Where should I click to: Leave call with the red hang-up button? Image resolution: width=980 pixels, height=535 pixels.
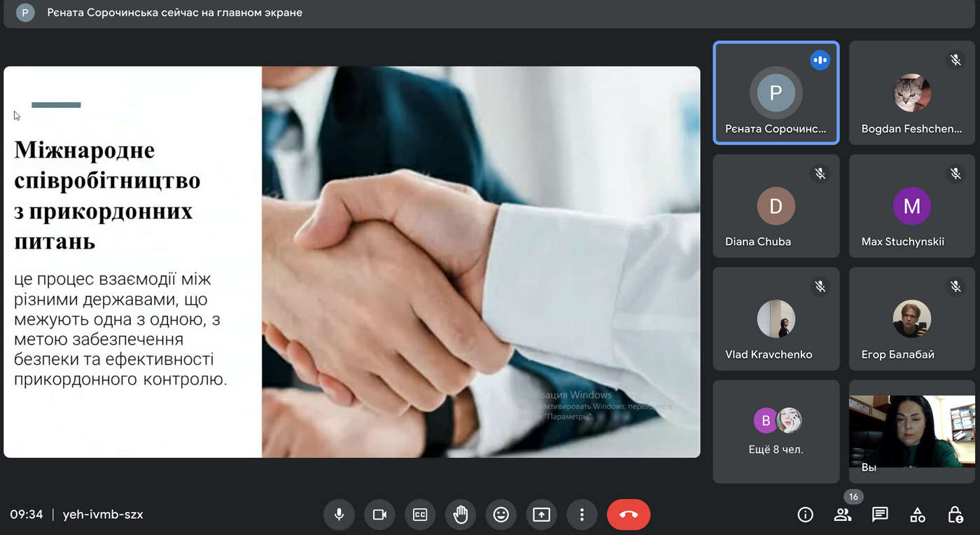(x=628, y=515)
